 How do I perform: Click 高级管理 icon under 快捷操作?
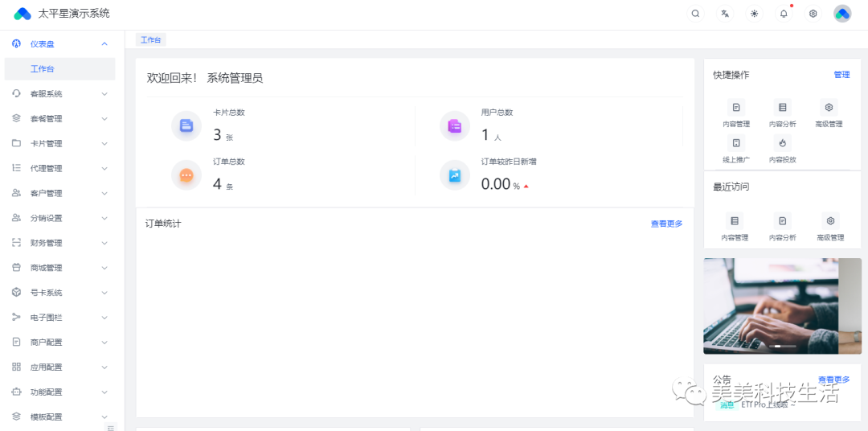pos(829,107)
